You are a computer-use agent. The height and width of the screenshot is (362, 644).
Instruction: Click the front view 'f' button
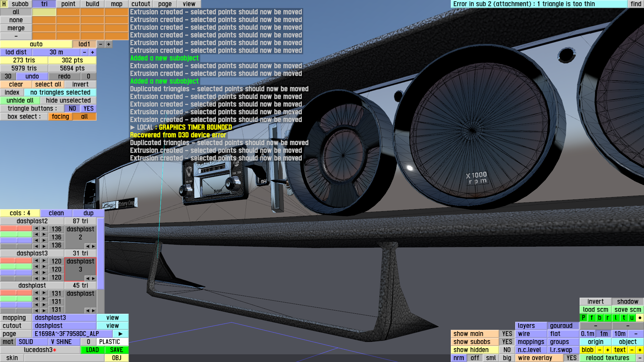point(592,317)
